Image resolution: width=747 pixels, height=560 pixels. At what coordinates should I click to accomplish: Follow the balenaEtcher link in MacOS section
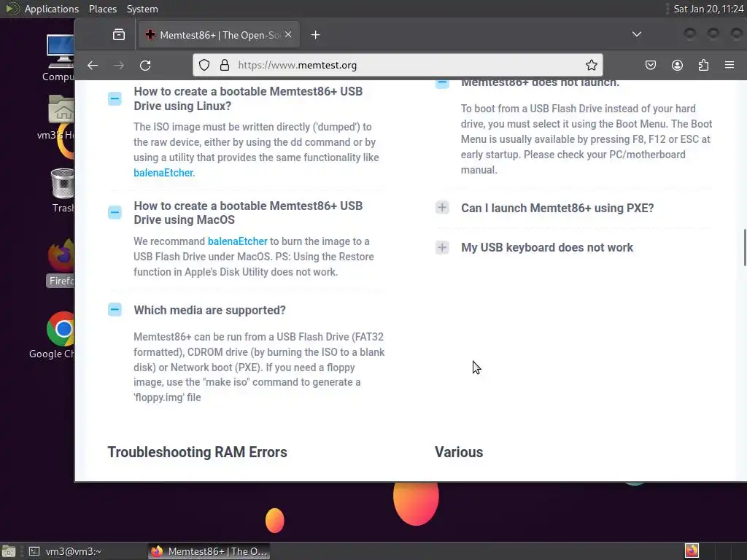pyautogui.click(x=238, y=241)
